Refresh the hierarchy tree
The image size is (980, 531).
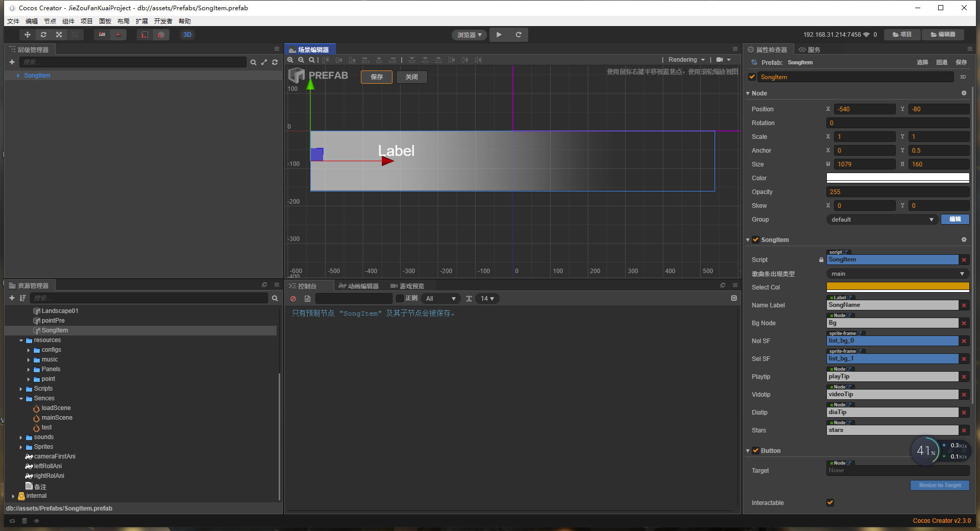tap(275, 62)
